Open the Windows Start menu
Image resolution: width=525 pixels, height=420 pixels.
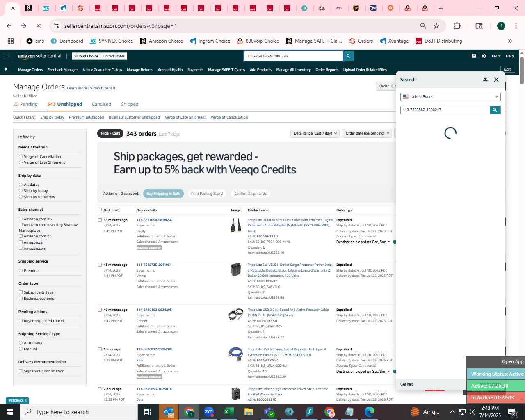[x=9, y=412]
